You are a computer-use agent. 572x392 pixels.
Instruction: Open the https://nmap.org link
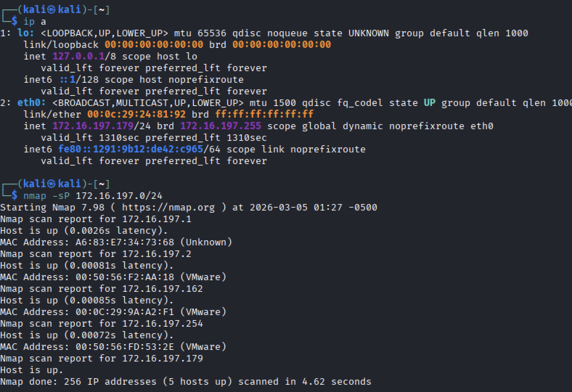pyautogui.click(x=168, y=207)
